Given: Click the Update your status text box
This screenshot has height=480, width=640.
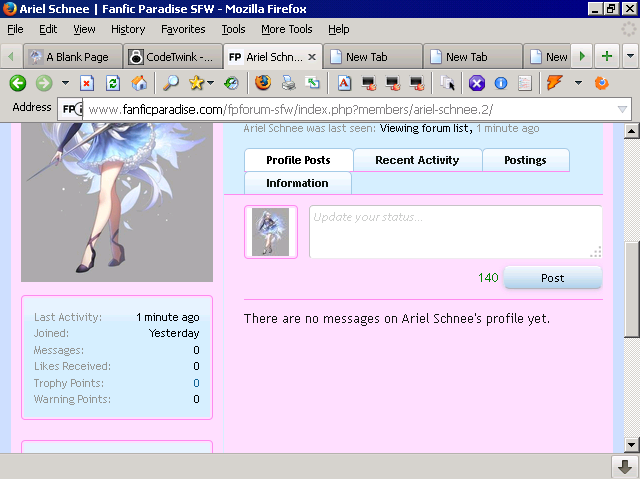Looking at the screenshot, I should click(456, 232).
